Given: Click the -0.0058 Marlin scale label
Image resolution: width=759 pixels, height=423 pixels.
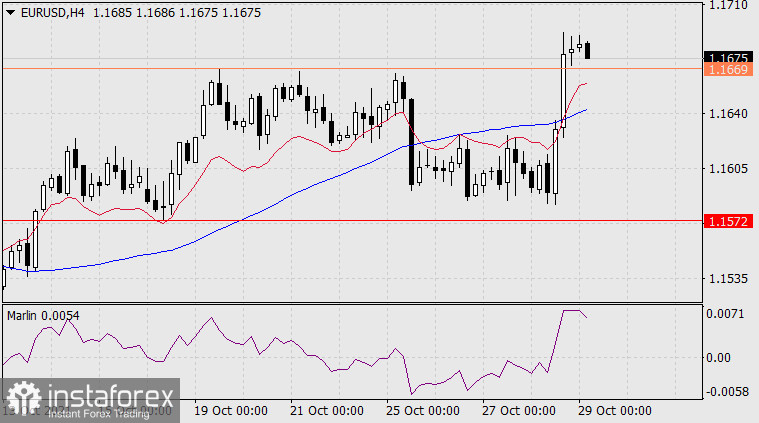Looking at the screenshot, I should (724, 391).
